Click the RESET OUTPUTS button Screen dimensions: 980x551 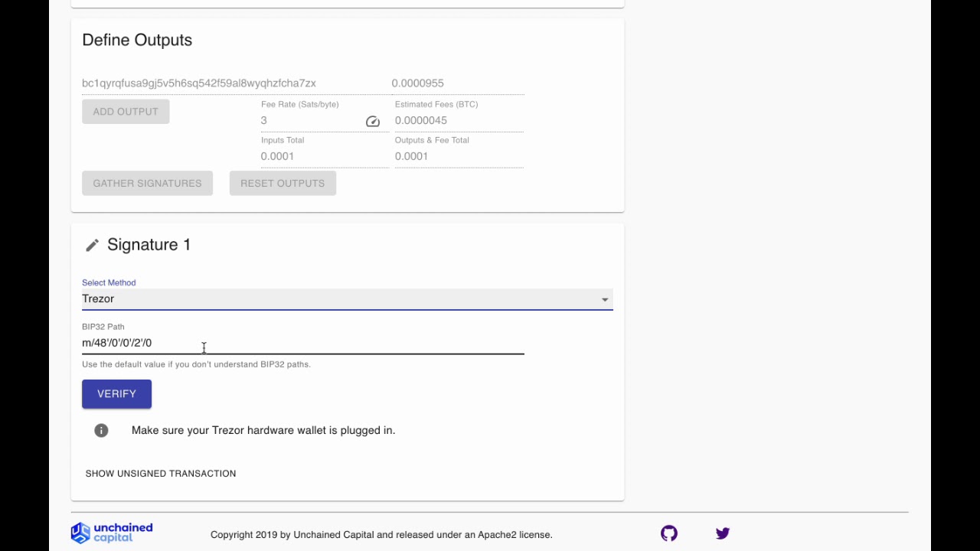283,183
